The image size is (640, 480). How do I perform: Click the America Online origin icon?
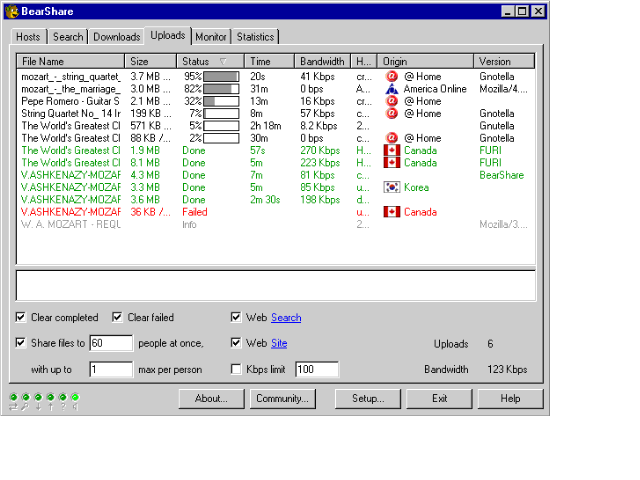coord(391,89)
